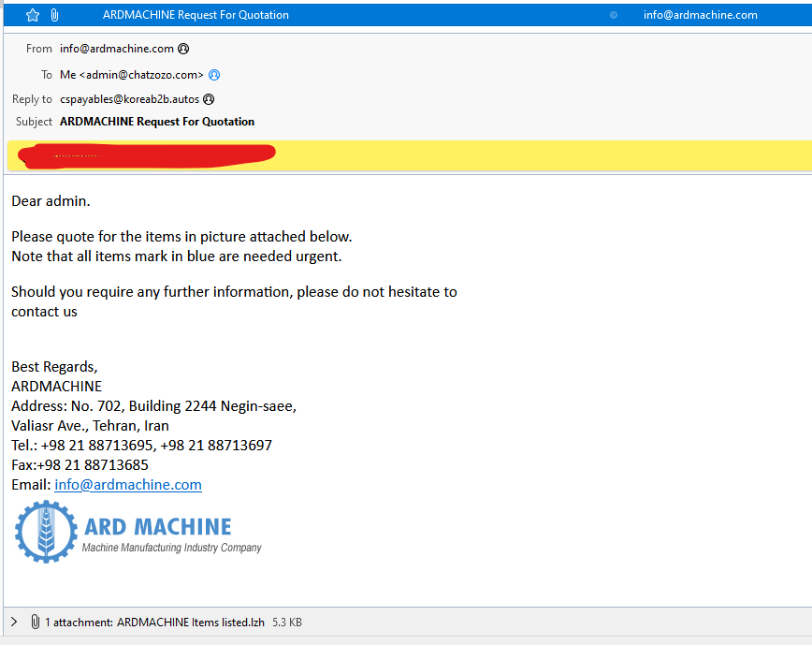
Task: Select the Reply to address cspayables@koreab2b.autos
Action: [x=129, y=99]
